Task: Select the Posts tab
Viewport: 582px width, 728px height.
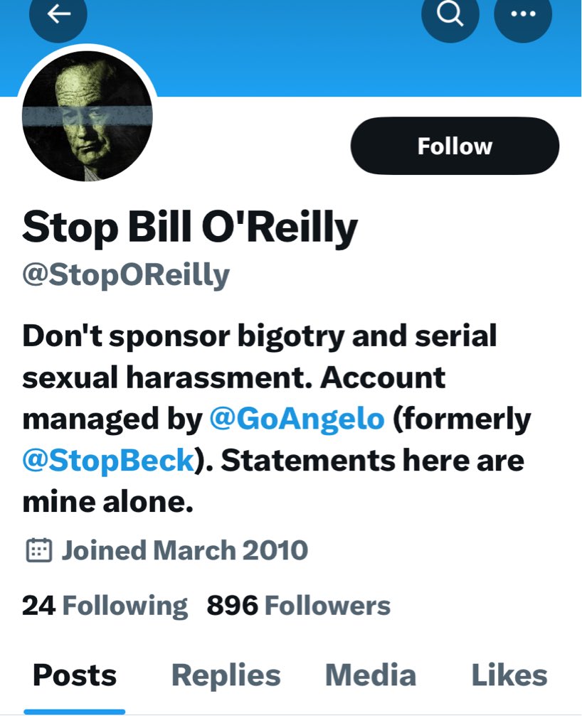Action: point(75,675)
